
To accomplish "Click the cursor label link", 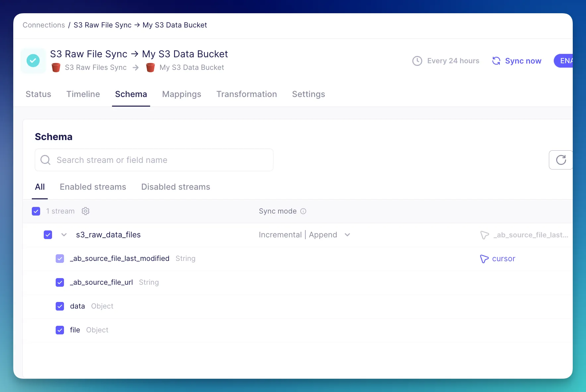I will pos(504,259).
